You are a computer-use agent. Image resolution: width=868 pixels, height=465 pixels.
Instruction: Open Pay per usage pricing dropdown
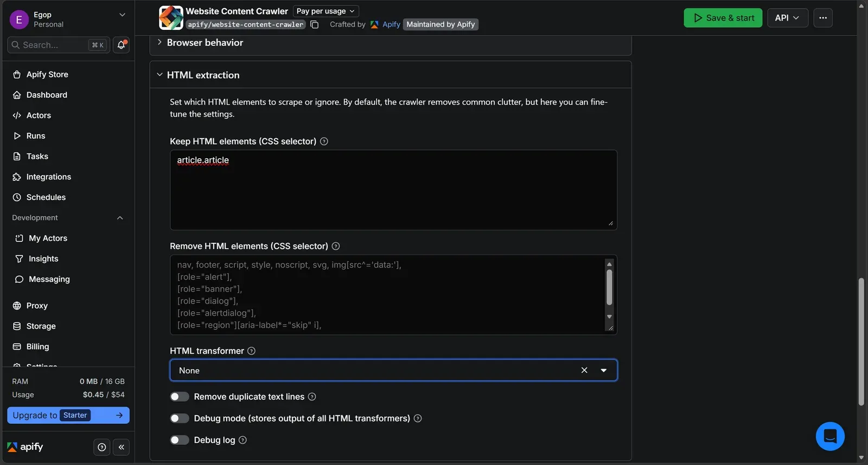(325, 11)
